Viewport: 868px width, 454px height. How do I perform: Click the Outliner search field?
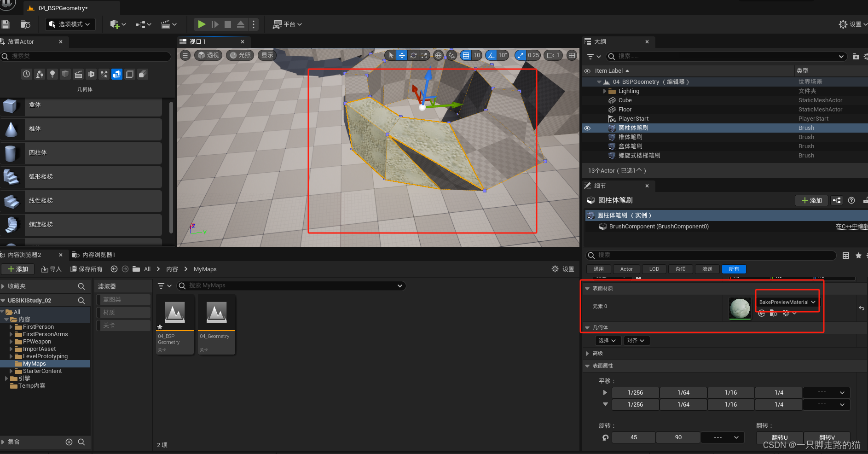point(727,56)
